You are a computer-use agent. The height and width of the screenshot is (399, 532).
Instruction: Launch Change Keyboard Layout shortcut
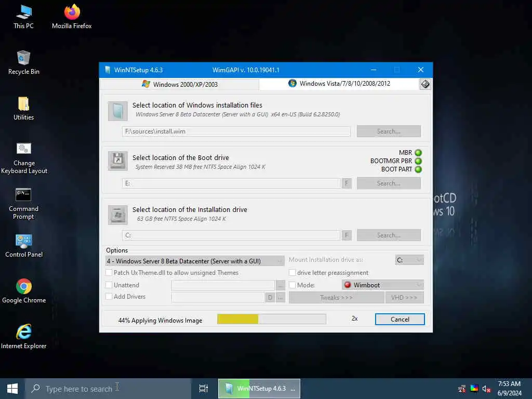click(24, 158)
